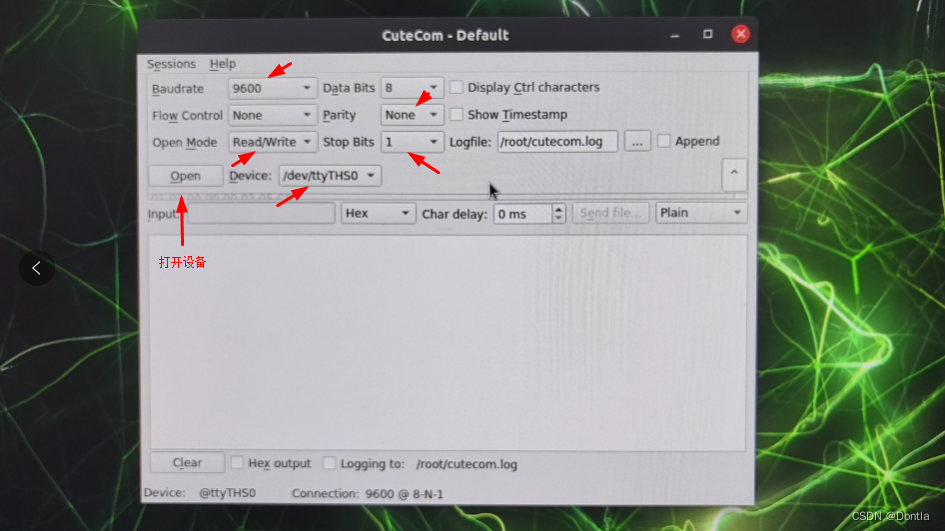
Task: Click the Char delay value field
Action: click(x=523, y=214)
